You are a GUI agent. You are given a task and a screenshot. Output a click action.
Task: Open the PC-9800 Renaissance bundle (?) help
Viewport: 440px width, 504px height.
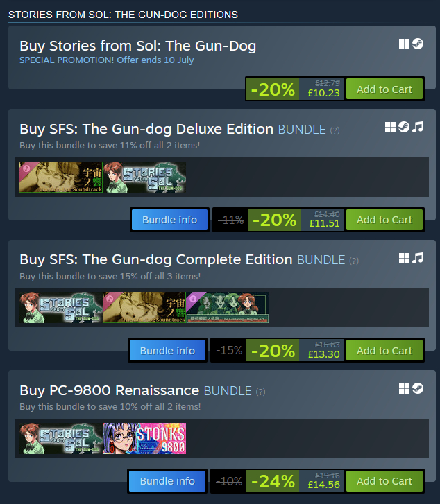coord(261,392)
